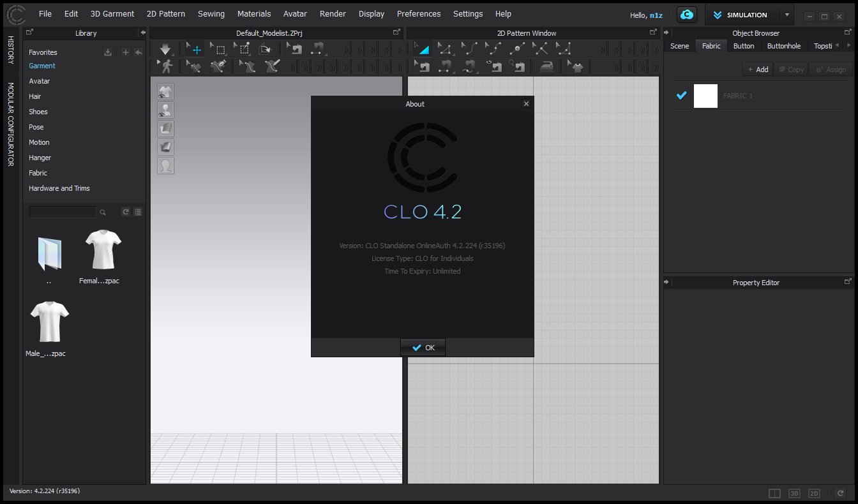Image resolution: width=858 pixels, height=504 pixels.
Task: Toggle the fourth 3D display button showing a dark surface
Action: tap(165, 147)
